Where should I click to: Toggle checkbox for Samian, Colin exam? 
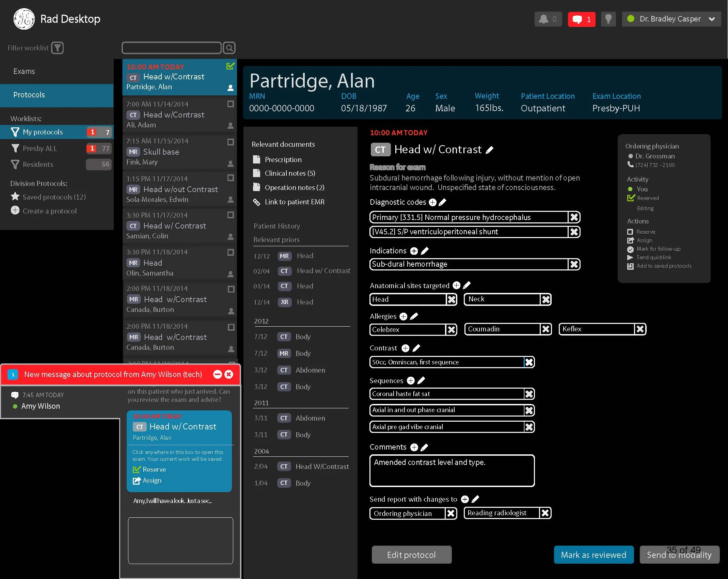point(231,215)
